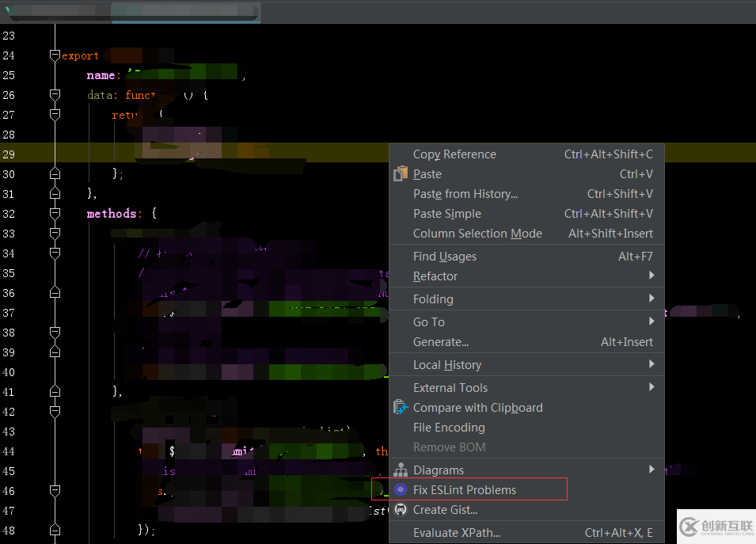The image size is (756, 544).
Task: Expand the Local History submenu arrow
Action: pos(652,364)
